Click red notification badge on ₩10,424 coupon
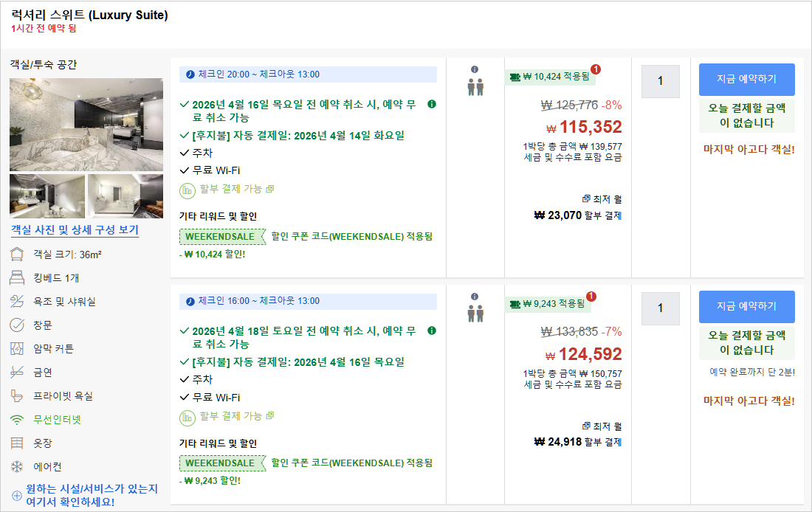Viewport: 812px width, 512px height. tap(596, 69)
